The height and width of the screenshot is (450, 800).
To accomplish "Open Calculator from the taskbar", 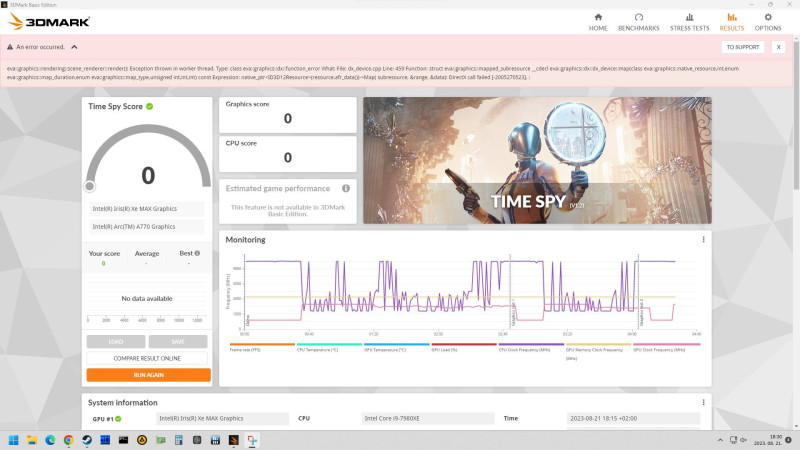I will click(179, 440).
